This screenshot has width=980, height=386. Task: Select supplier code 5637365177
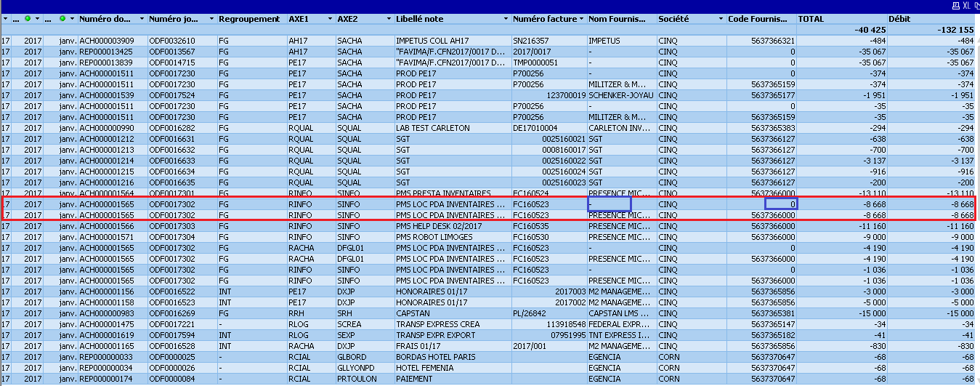[x=773, y=95]
